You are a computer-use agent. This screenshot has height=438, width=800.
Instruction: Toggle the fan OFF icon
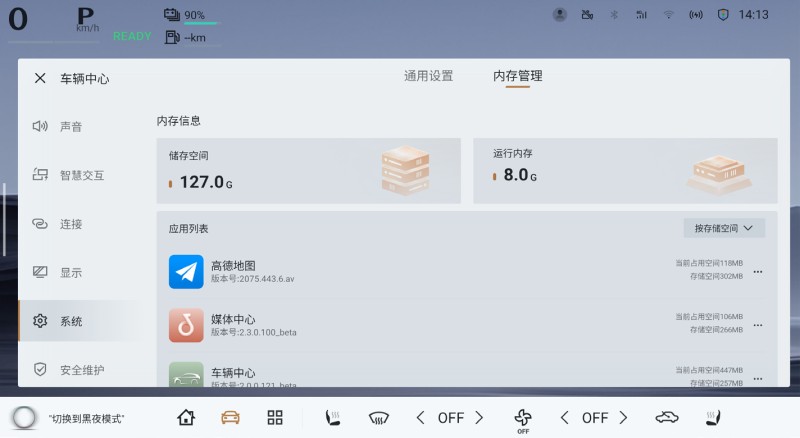point(523,421)
